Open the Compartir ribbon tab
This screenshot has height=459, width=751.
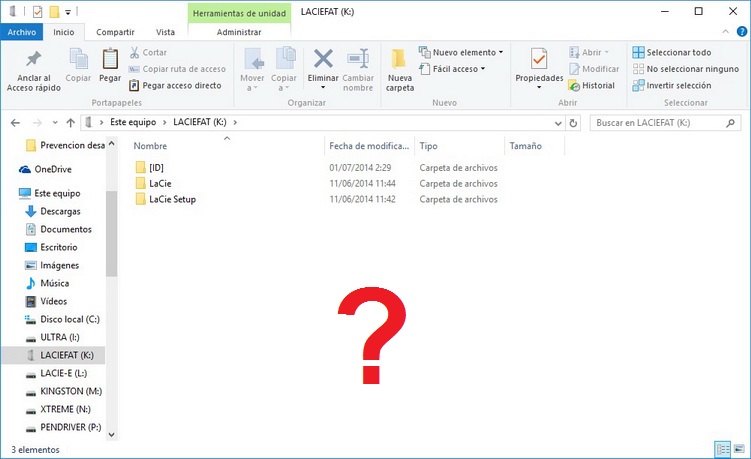(115, 32)
